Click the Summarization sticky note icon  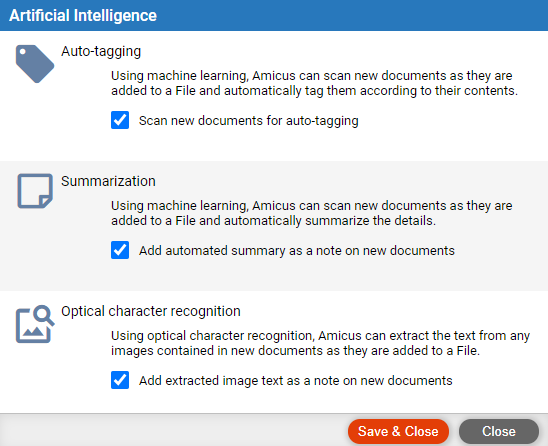[35, 191]
